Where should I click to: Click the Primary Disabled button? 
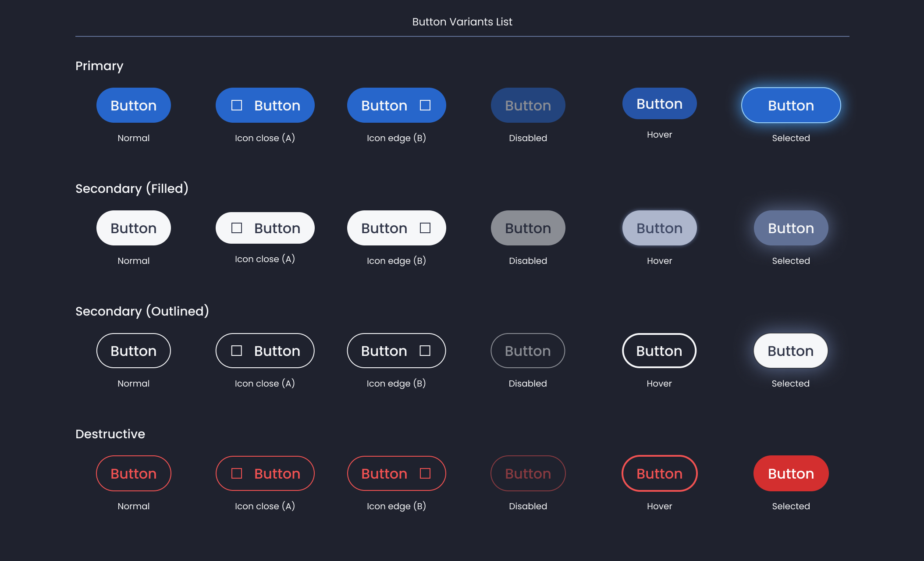[528, 105]
